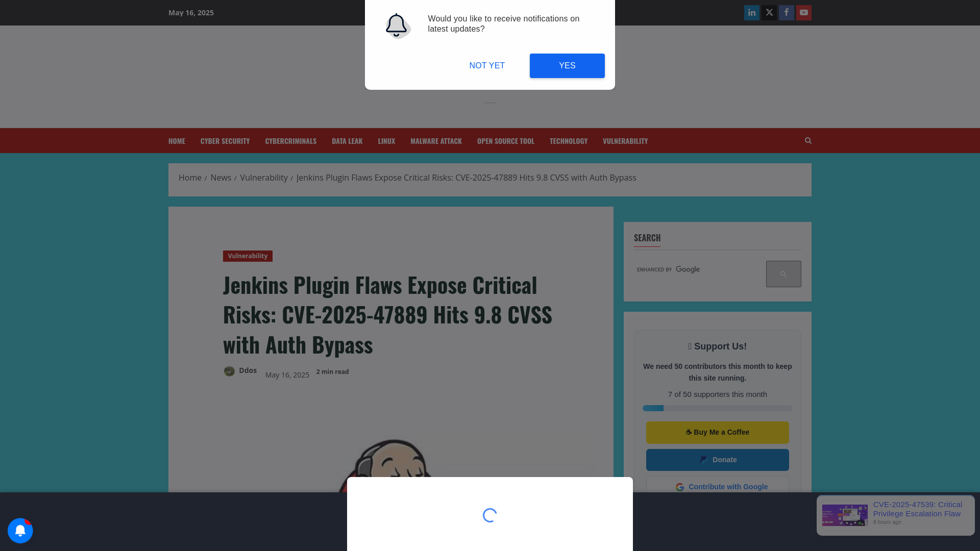
Task: Click the Home breadcrumb link
Action: (x=190, y=178)
